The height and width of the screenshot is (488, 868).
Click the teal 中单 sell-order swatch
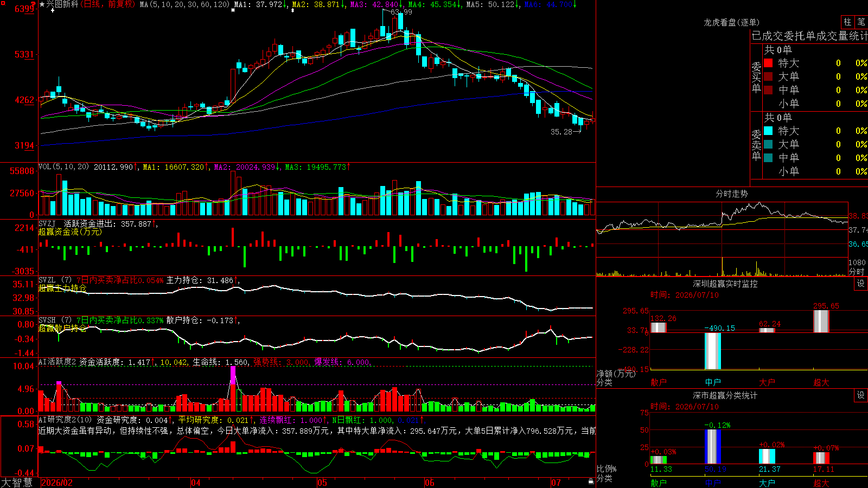coord(768,158)
